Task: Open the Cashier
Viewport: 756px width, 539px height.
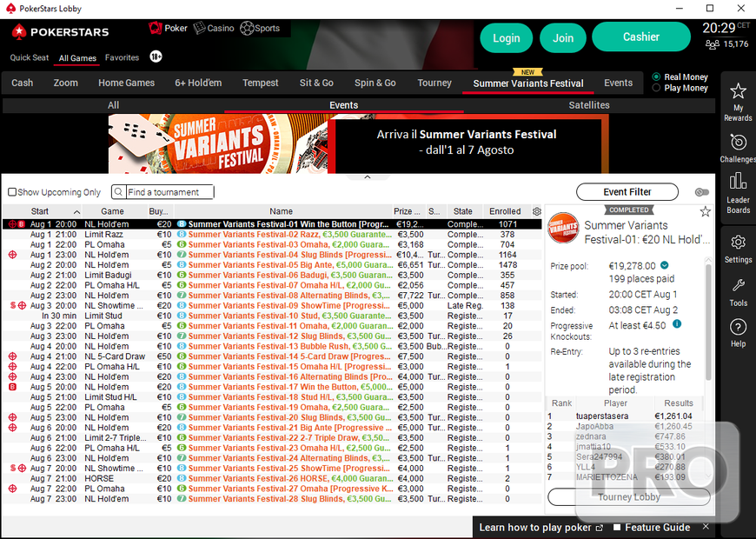Action: 640,37
